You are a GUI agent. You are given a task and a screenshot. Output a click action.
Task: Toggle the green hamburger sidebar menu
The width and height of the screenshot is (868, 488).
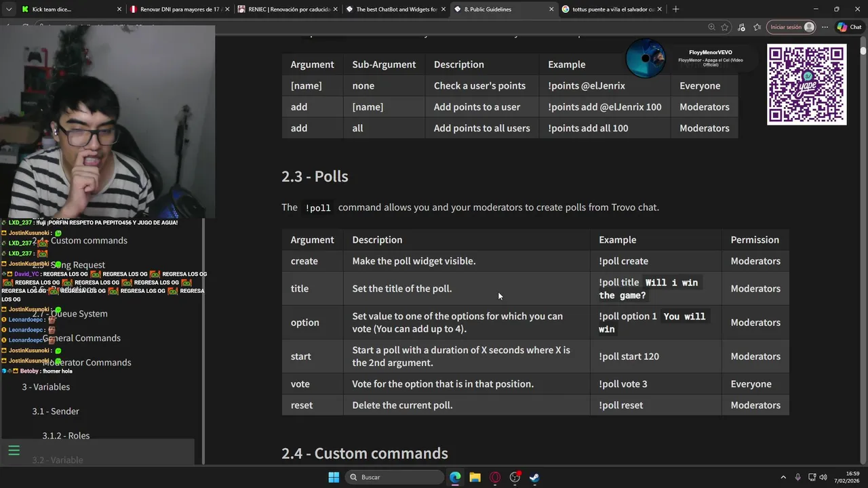pyautogui.click(x=14, y=451)
